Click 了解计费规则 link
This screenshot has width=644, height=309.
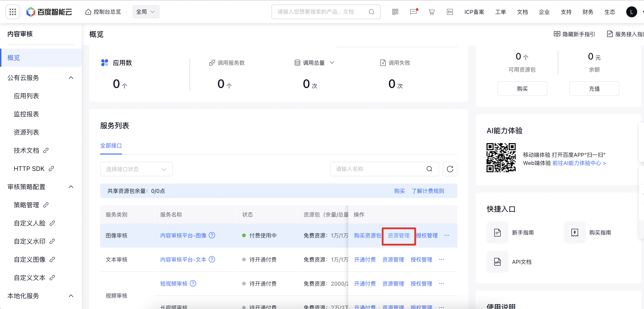pyautogui.click(x=428, y=191)
